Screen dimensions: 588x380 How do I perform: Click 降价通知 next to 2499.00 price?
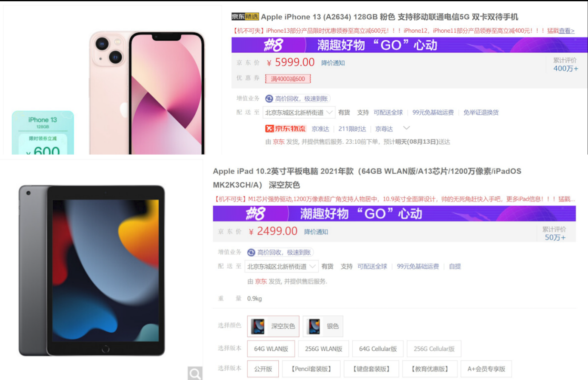pyautogui.click(x=316, y=232)
